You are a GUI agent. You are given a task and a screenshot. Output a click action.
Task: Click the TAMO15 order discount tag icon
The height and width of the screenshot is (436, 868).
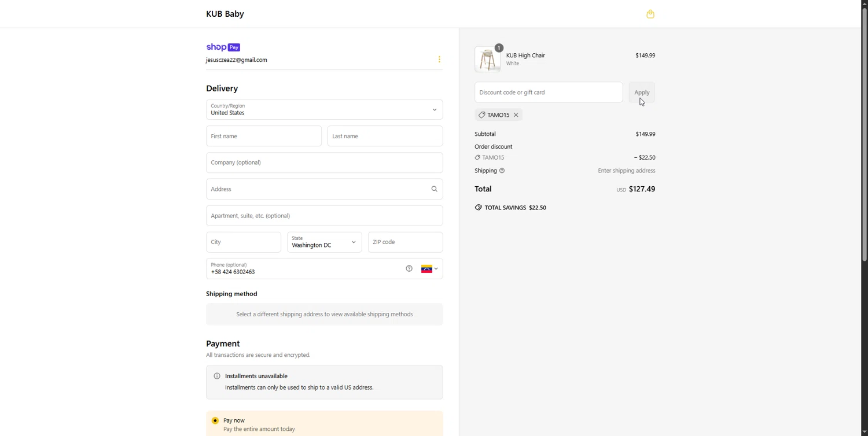(x=477, y=157)
